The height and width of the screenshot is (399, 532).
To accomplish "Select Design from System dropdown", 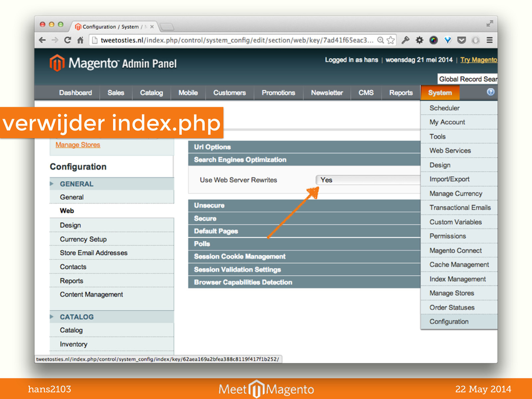I will click(459, 165).
